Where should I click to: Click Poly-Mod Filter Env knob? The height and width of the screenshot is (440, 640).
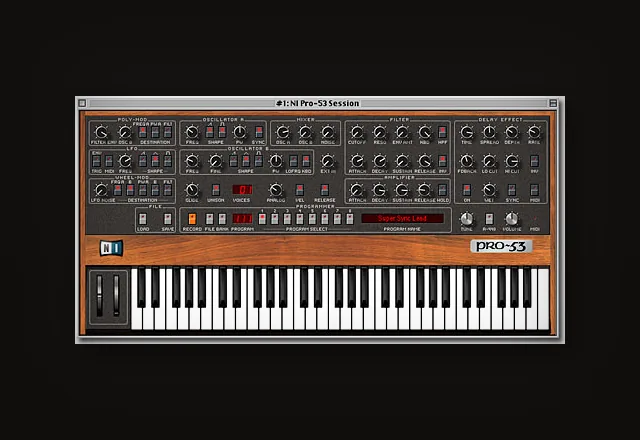[x=101, y=132]
